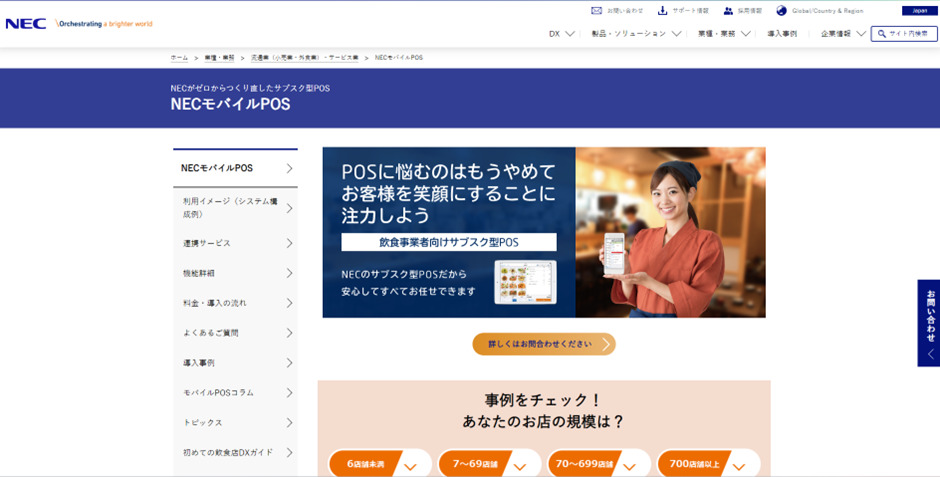Click the chevron beside 料金・導入の流れ

click(x=290, y=303)
